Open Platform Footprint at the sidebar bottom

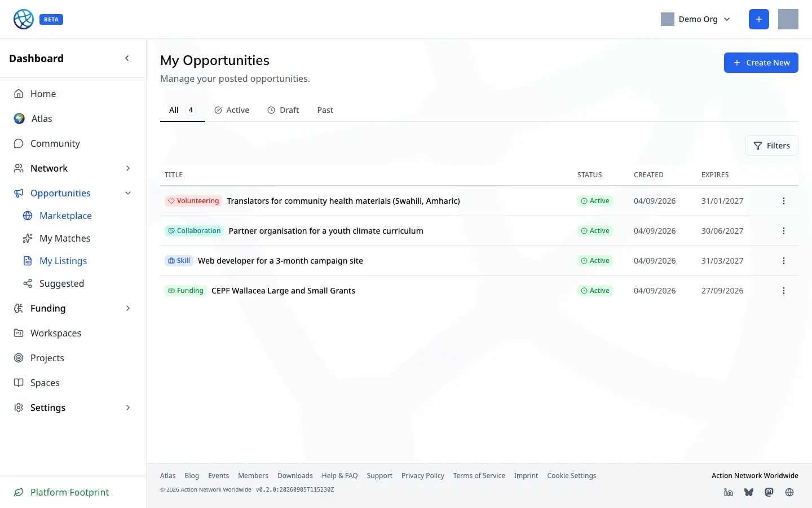coord(62,492)
